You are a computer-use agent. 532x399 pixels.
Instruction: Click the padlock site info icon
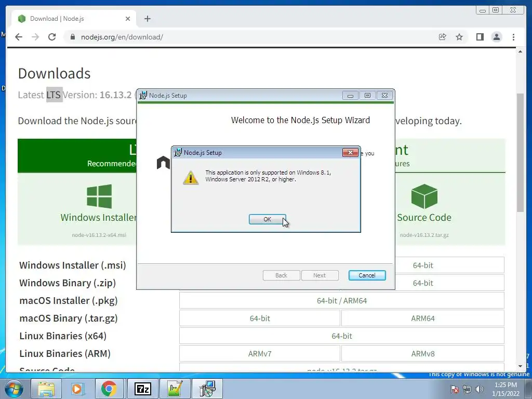[73, 37]
